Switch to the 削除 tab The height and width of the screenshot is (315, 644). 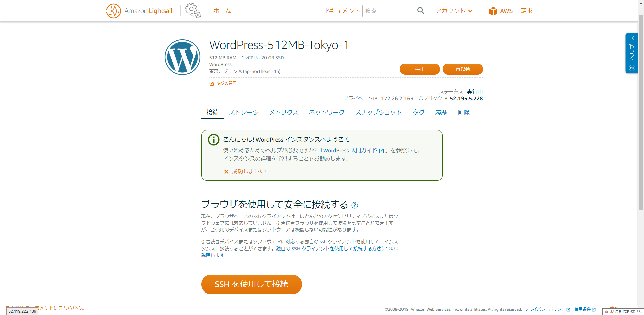464,112
